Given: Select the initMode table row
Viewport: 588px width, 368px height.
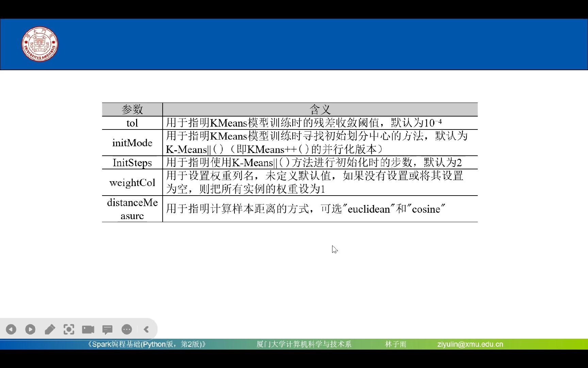Looking at the screenshot, I should 132,143.
